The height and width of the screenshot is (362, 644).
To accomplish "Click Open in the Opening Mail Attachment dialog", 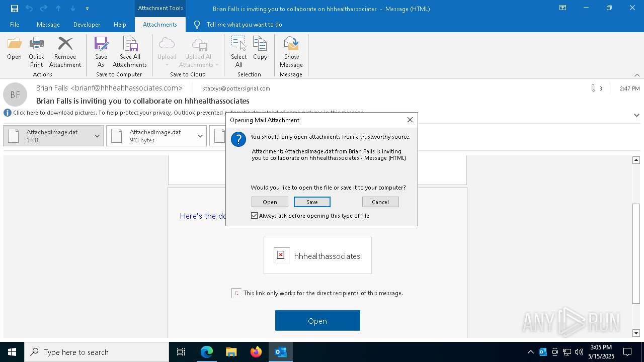I will [x=270, y=202].
